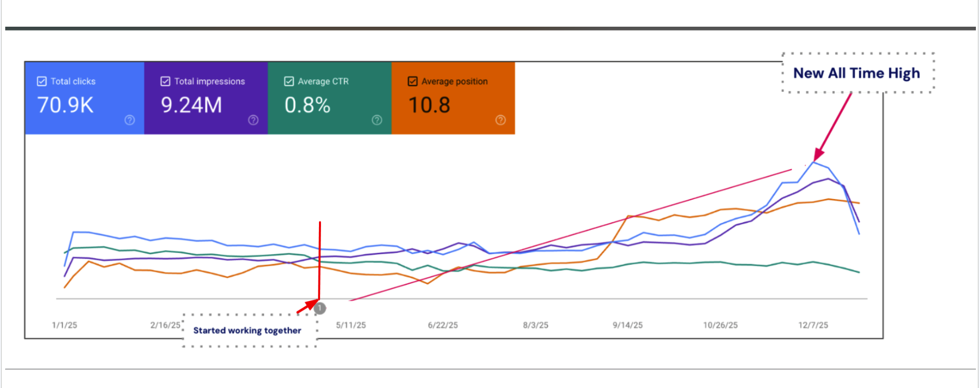Uncheck the Total clicks checkbox
Screen dimensions: 980x388
pyautogui.click(x=42, y=81)
